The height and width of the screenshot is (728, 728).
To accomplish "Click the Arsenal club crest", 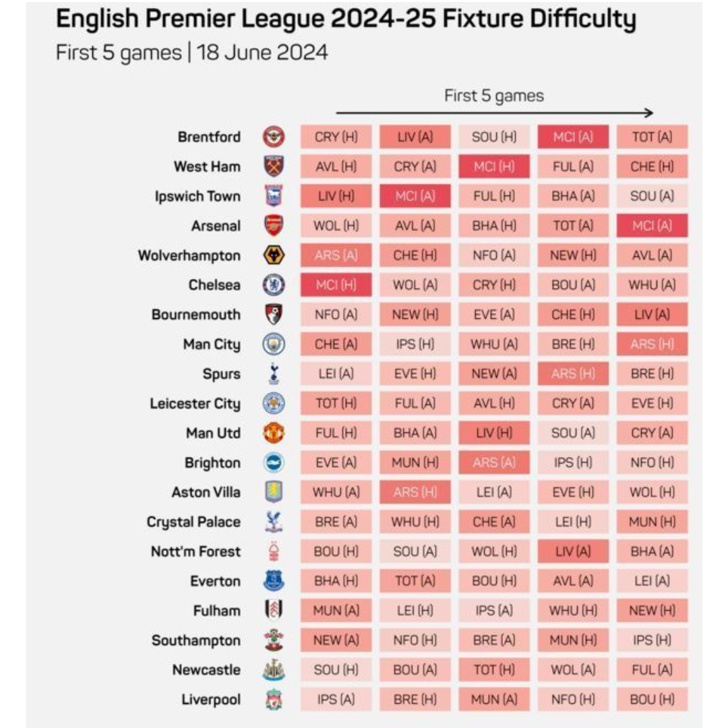I will pyautogui.click(x=274, y=225).
